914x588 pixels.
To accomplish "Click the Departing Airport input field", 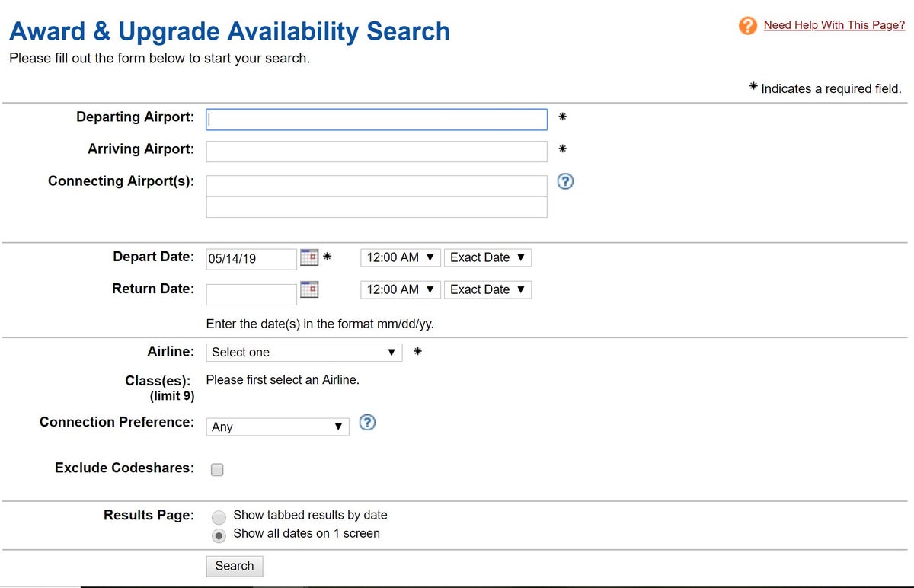I will (376, 119).
